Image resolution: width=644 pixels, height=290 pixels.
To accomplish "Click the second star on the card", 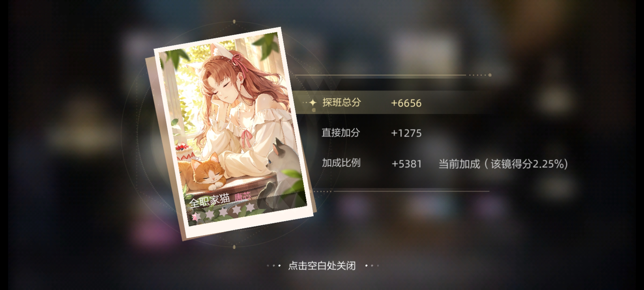I will pos(210,214).
